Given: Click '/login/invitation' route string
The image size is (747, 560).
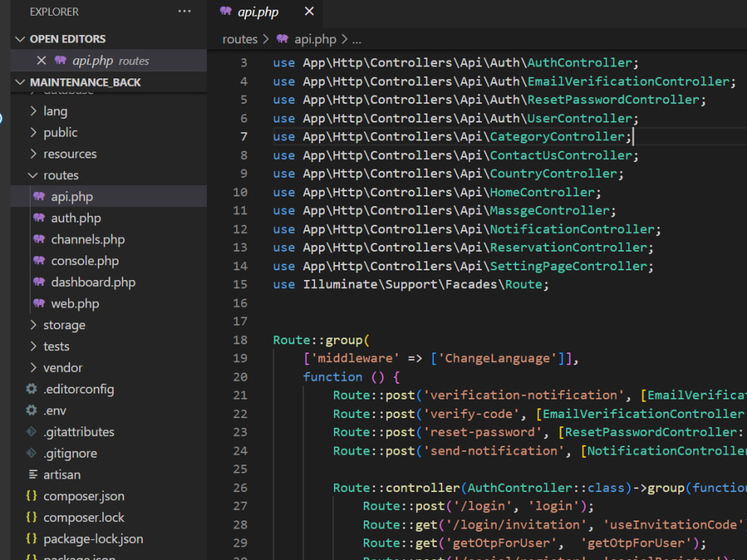Looking at the screenshot, I should coord(516,525).
